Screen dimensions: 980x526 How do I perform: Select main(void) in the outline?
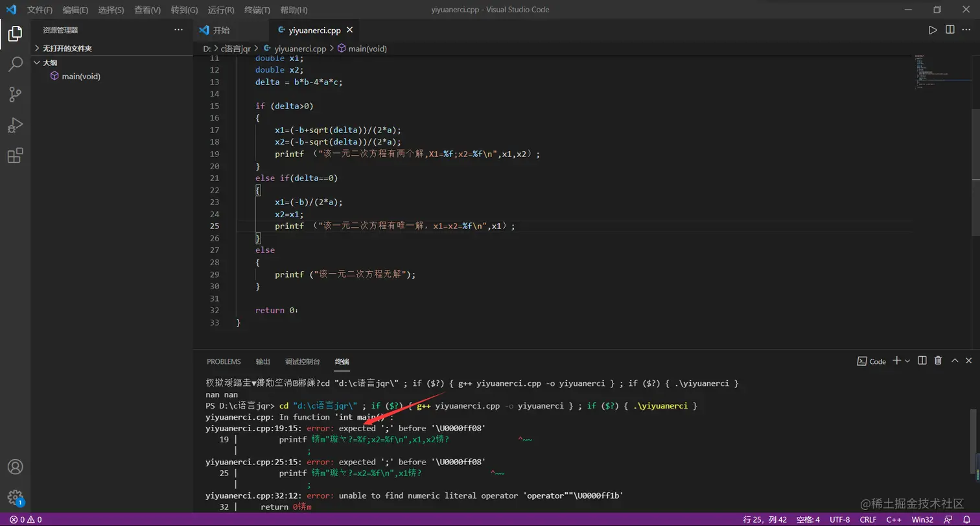click(81, 76)
